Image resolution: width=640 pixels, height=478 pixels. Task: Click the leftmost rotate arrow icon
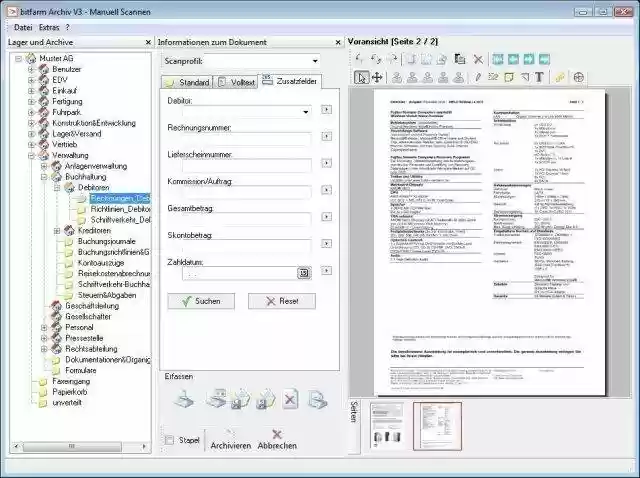pos(360,59)
